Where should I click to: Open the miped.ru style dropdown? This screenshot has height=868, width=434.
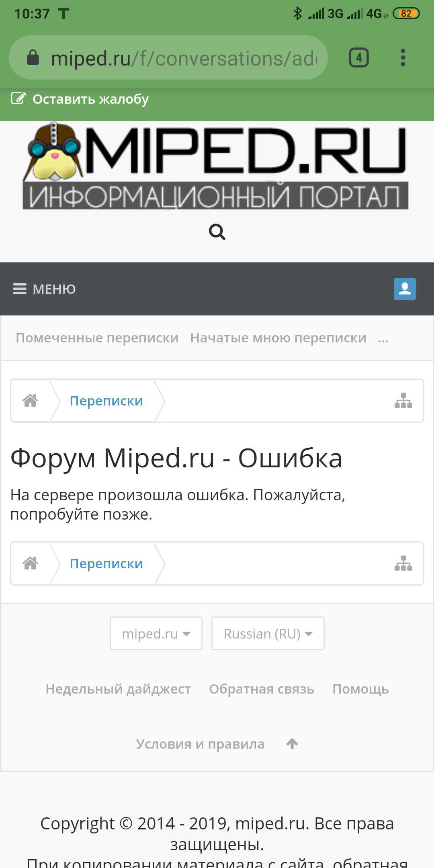click(x=156, y=633)
